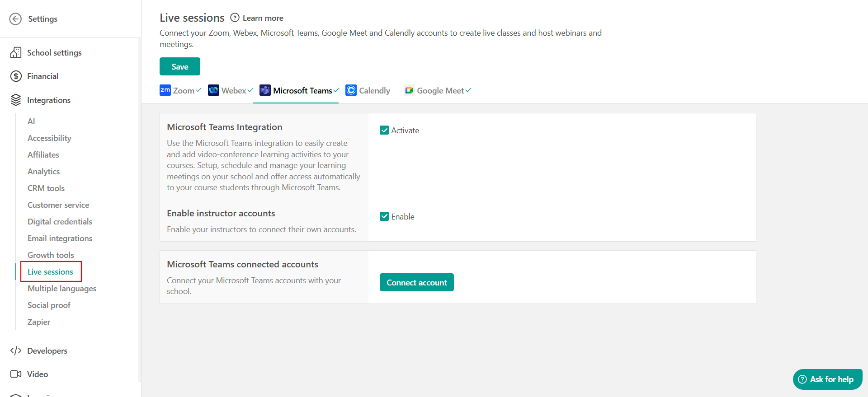The image size is (868, 397).
Task: Click the Video camera icon
Action: point(16,374)
